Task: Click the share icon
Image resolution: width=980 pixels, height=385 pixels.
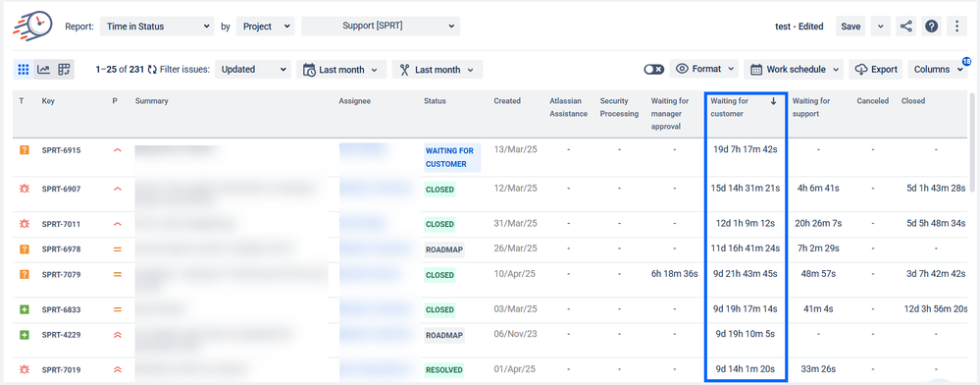Action: pos(905,27)
